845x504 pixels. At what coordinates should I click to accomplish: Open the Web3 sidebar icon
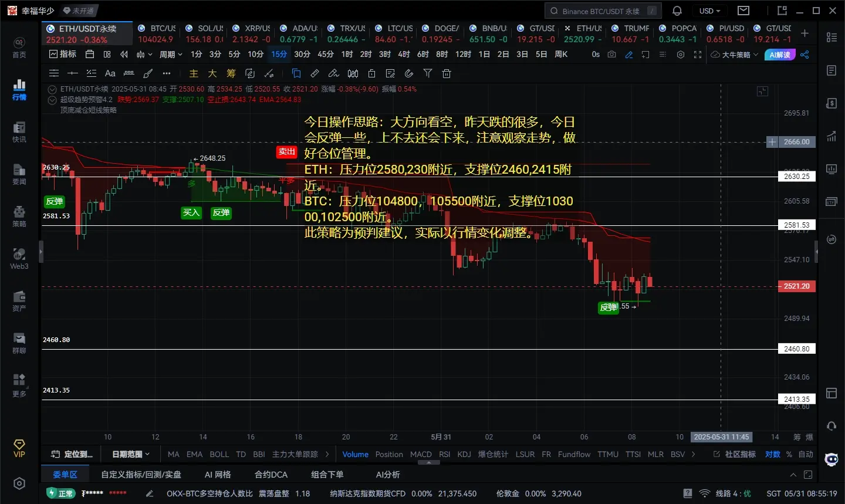[x=19, y=258]
